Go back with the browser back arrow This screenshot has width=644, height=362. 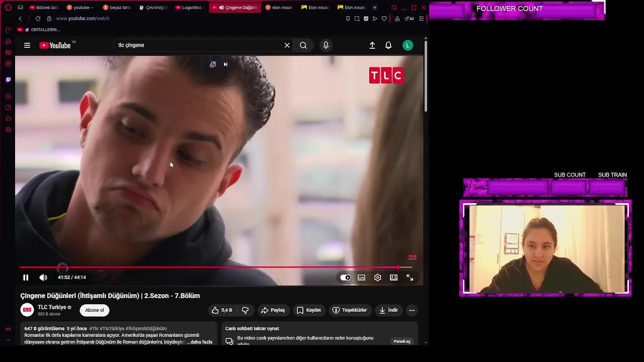pyautogui.click(x=20, y=19)
